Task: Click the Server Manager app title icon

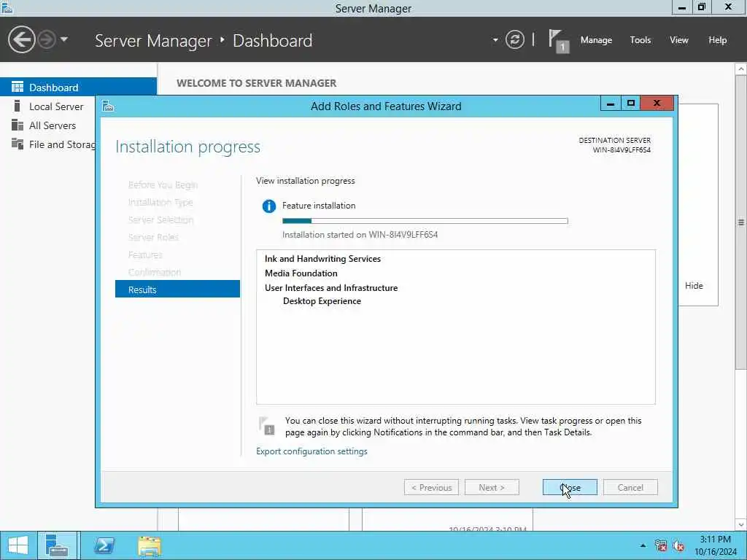Action: pyautogui.click(x=7, y=7)
